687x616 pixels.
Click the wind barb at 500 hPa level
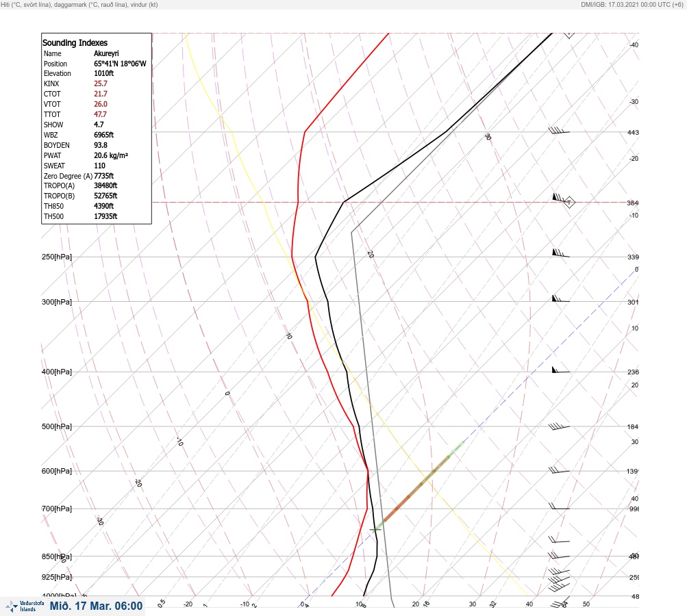pos(559,426)
